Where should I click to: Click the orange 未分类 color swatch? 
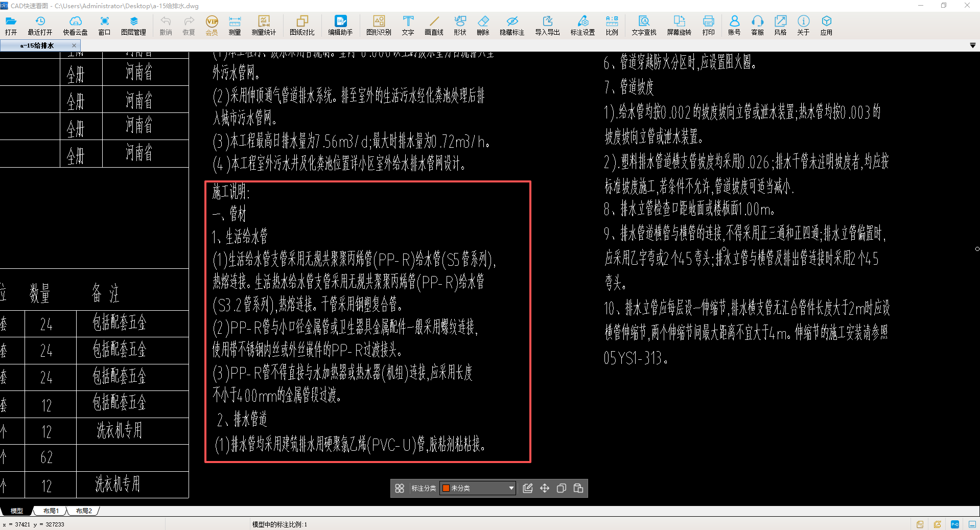pyautogui.click(x=446, y=488)
